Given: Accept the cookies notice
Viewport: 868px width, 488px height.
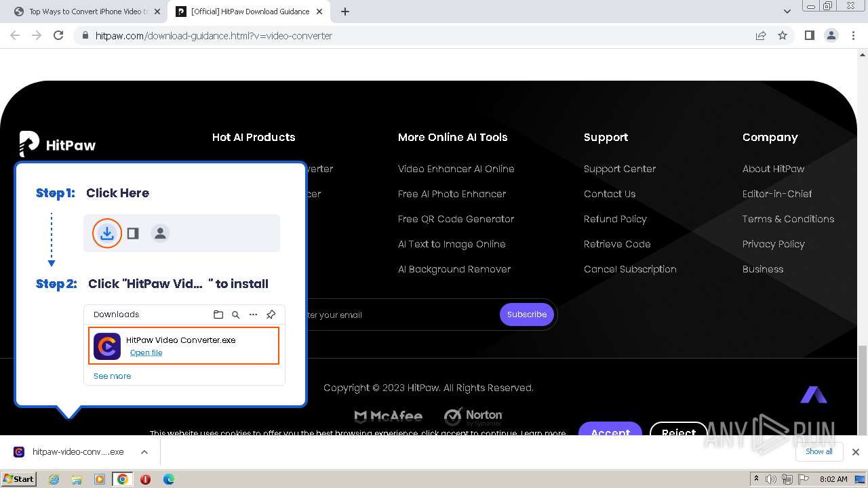Looking at the screenshot, I should [610, 429].
